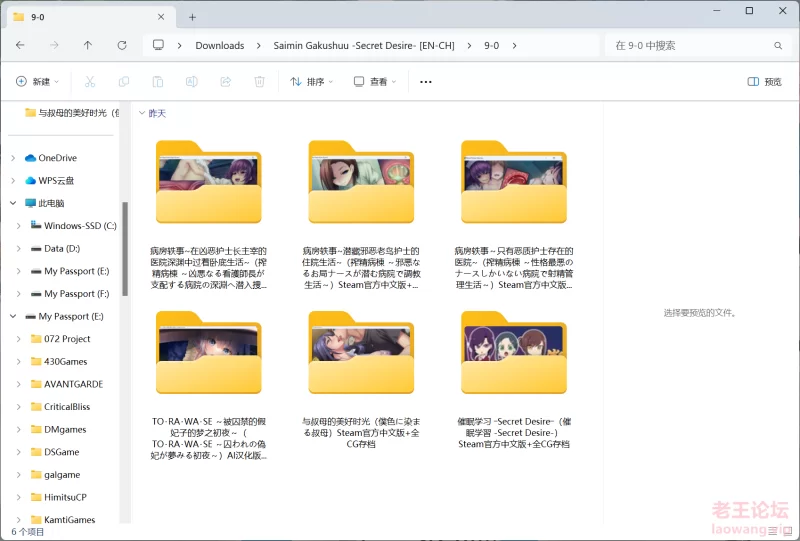This screenshot has height=541, width=800.
Task: Click the Cut scissors icon
Action: point(90,82)
